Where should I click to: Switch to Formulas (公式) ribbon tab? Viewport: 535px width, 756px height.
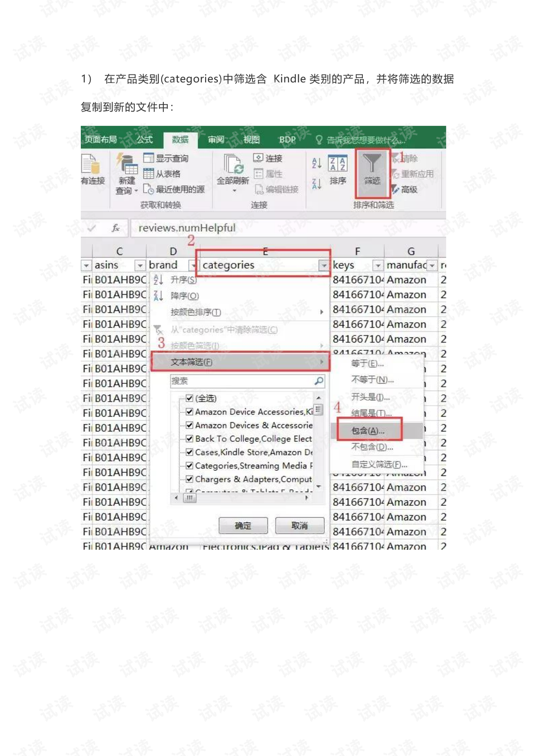[x=145, y=140]
